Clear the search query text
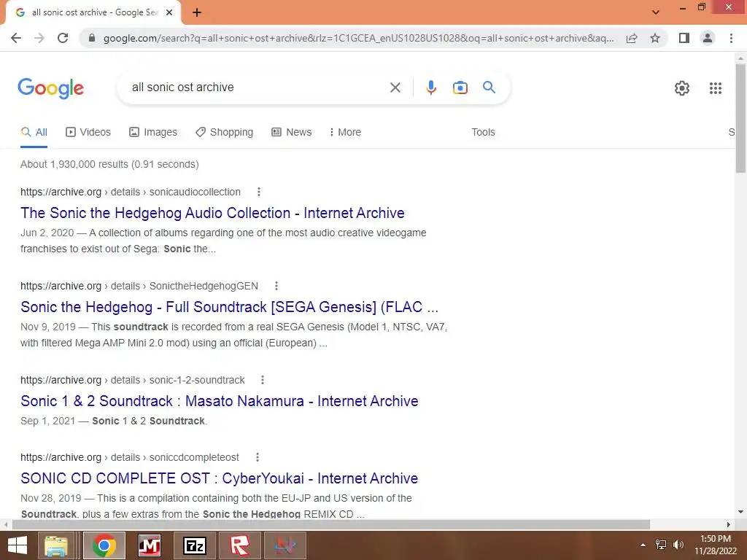This screenshot has height=560, width=747. [395, 87]
